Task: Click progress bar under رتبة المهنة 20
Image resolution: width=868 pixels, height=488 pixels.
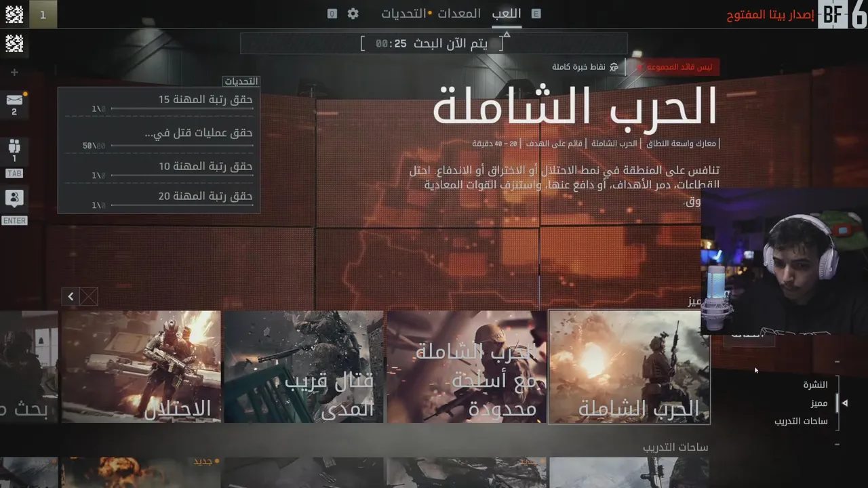Action: [x=182, y=205]
